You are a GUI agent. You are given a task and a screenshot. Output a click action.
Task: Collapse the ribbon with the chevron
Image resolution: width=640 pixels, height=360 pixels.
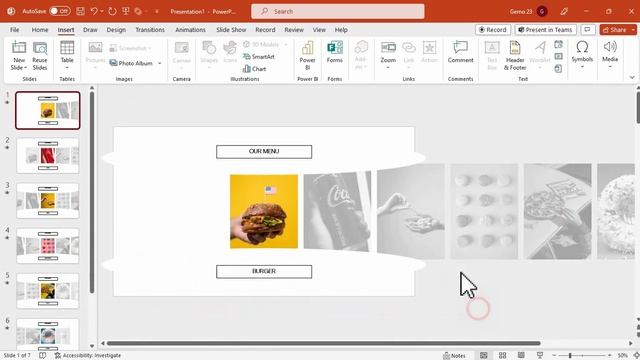click(632, 77)
